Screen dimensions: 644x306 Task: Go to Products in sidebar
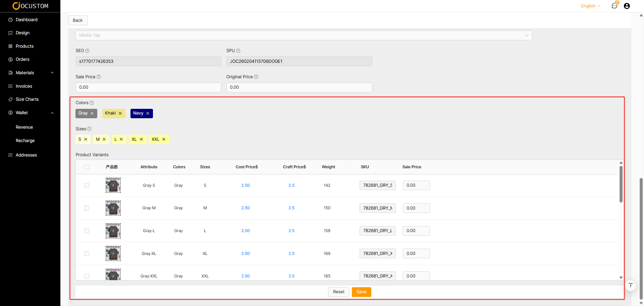point(24,46)
